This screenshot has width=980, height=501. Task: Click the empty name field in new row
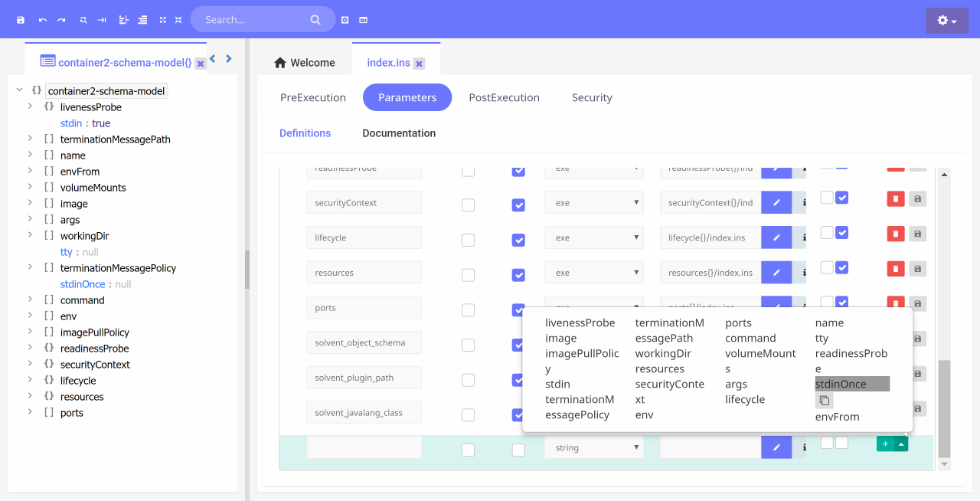click(364, 447)
